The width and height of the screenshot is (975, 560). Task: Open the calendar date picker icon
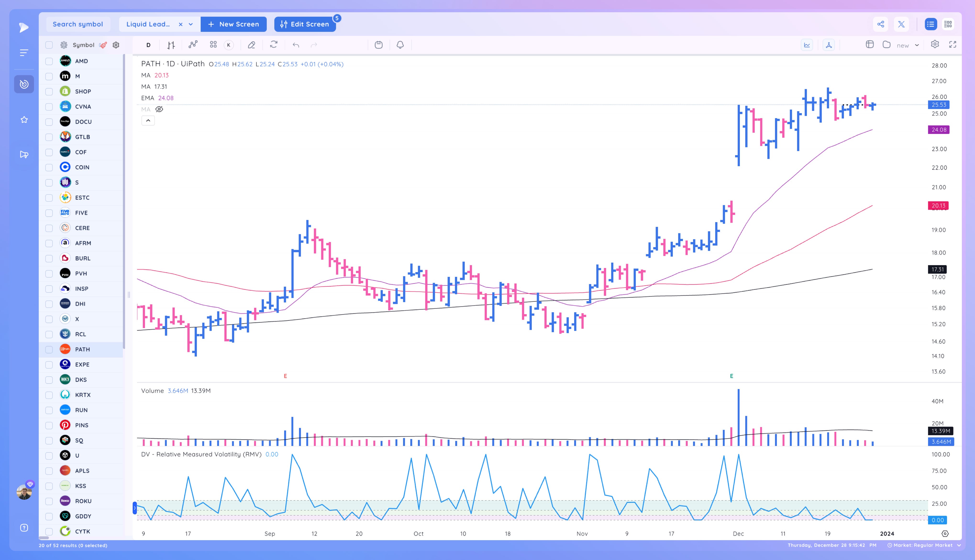(379, 45)
